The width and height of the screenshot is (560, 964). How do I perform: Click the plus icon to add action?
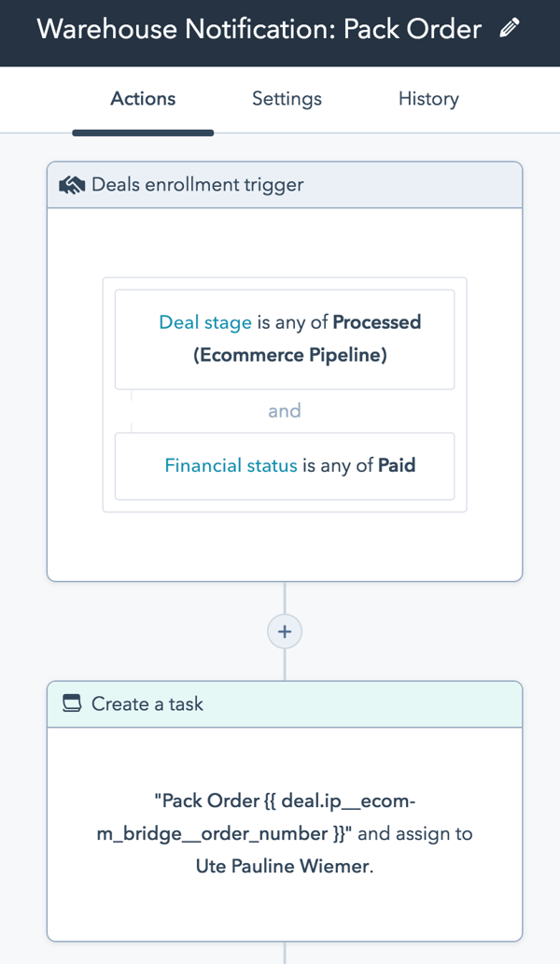[x=285, y=632]
